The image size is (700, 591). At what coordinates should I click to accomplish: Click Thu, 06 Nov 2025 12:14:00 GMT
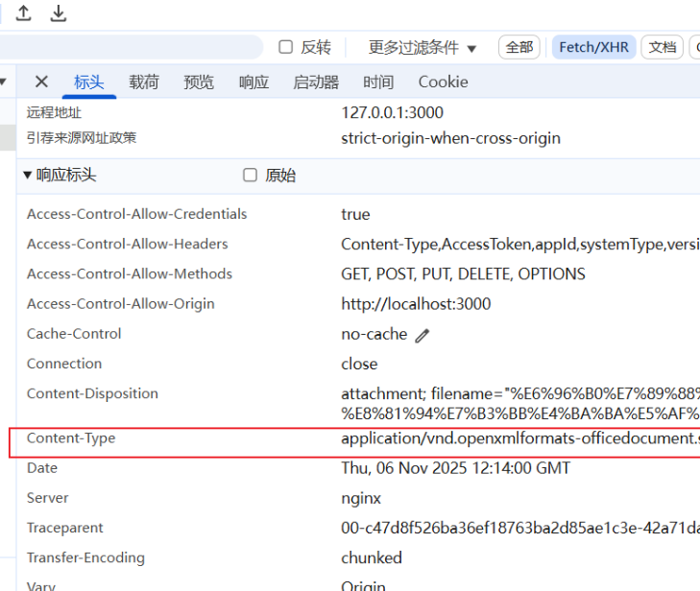click(x=456, y=468)
